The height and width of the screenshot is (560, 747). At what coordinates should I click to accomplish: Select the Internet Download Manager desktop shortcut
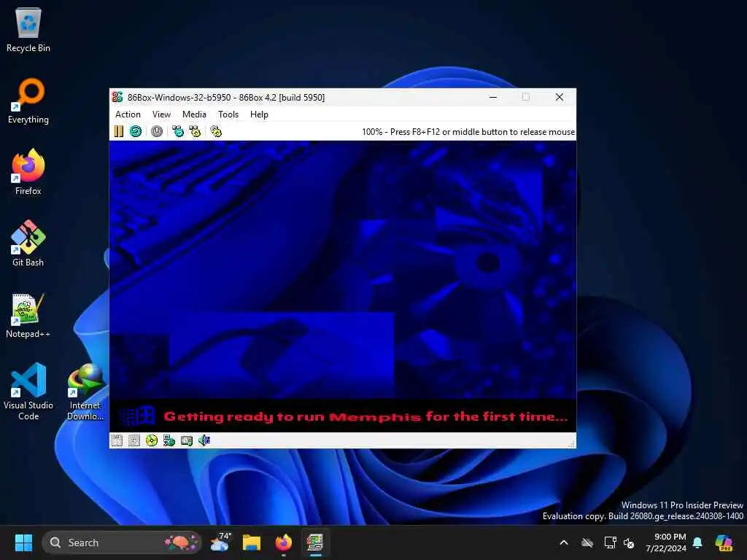85,392
